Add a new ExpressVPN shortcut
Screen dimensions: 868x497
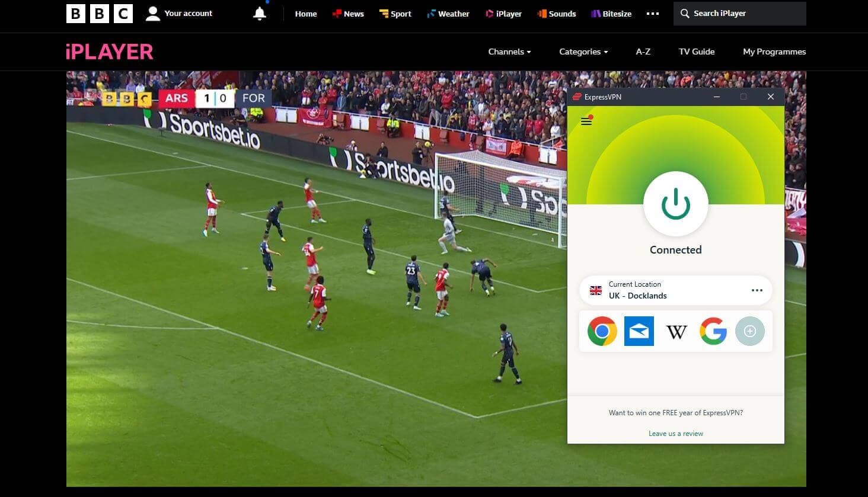coord(750,331)
